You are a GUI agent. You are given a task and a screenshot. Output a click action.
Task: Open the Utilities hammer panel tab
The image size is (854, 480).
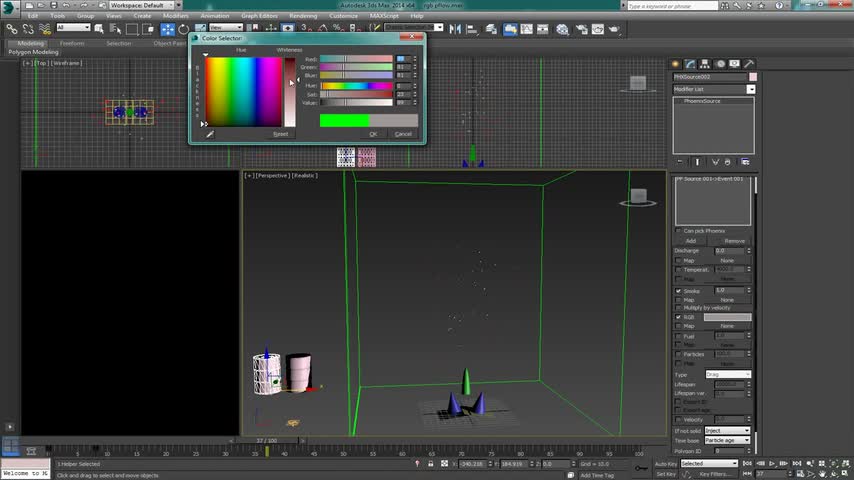pyautogui.click(x=748, y=64)
